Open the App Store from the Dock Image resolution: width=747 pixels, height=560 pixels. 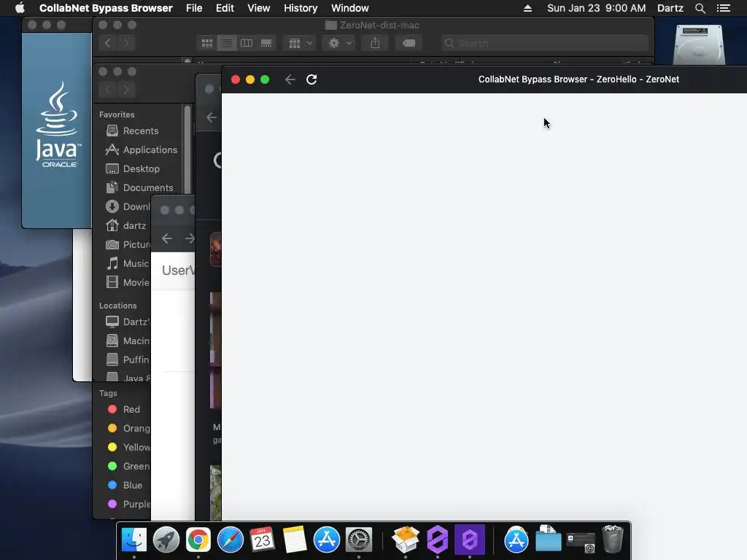tap(326, 540)
